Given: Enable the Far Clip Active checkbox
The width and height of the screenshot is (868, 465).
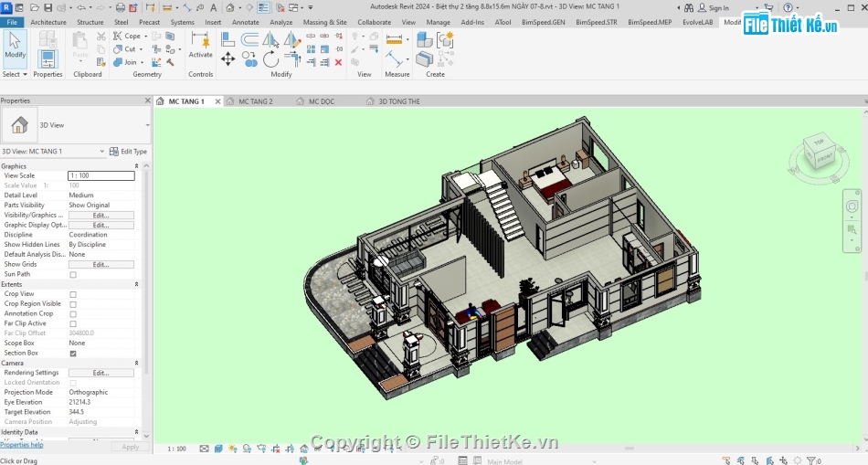Looking at the screenshot, I should tap(73, 323).
